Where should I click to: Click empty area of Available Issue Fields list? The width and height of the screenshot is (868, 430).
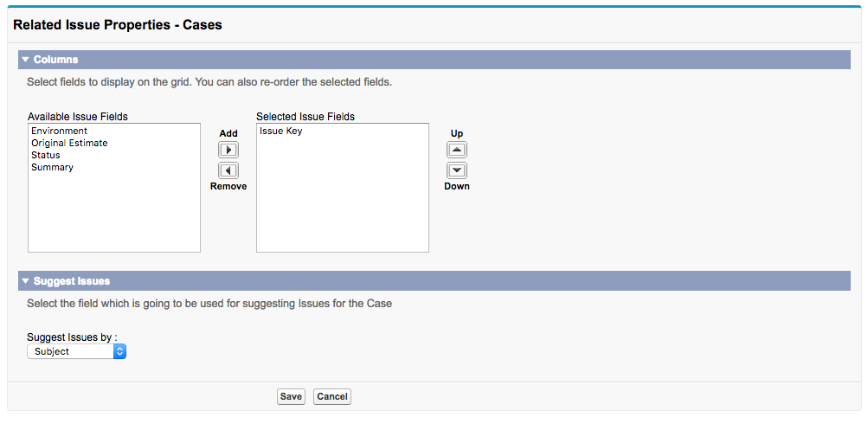(x=113, y=216)
